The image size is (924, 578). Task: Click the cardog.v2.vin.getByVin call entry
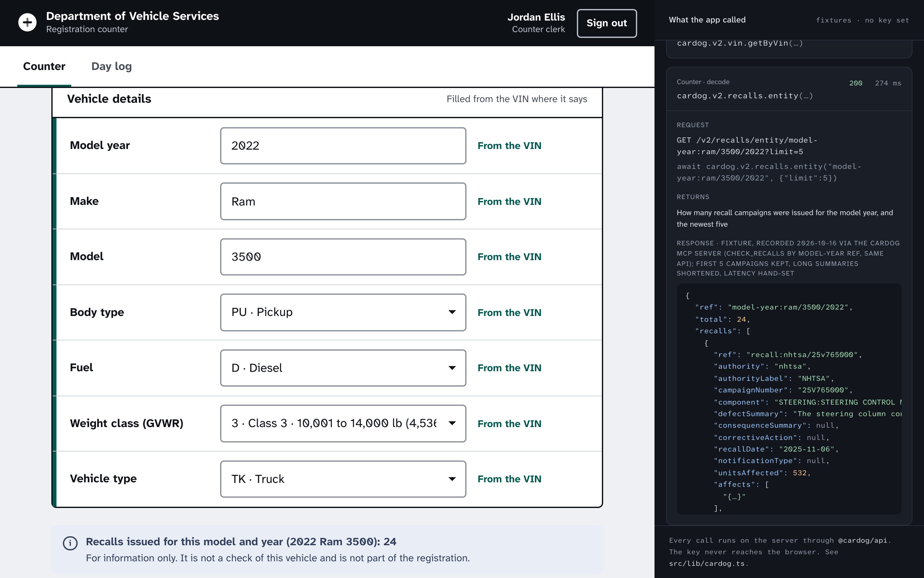[x=740, y=43]
